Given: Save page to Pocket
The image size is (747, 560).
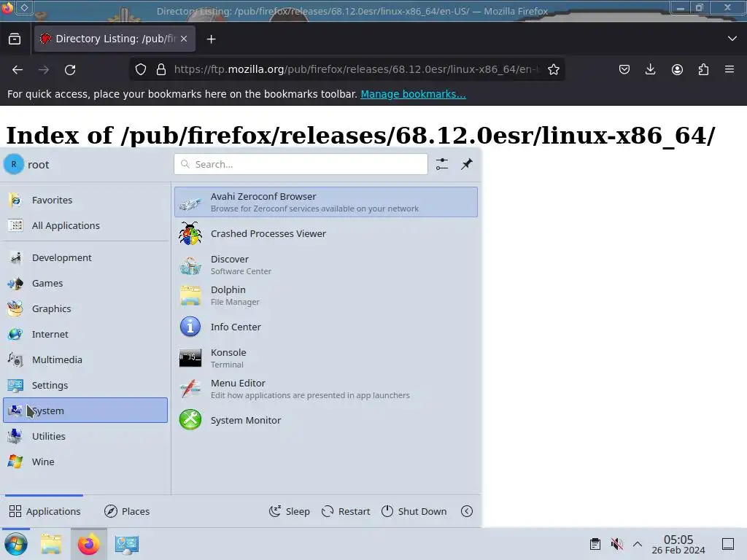Looking at the screenshot, I should (624, 69).
